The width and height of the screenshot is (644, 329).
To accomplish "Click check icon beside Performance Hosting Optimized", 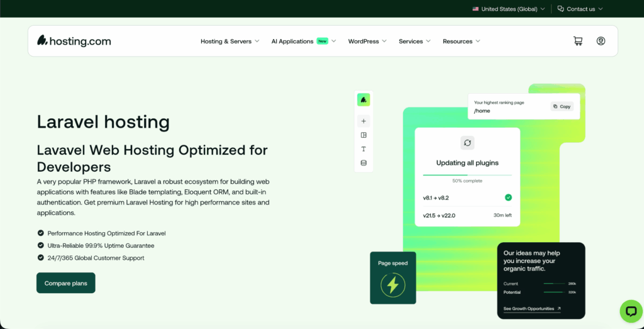I will [x=41, y=233].
